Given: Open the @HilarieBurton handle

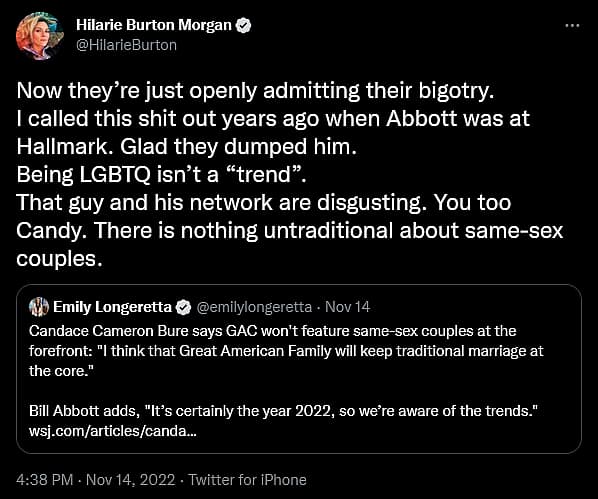Looking at the screenshot, I should (126, 45).
